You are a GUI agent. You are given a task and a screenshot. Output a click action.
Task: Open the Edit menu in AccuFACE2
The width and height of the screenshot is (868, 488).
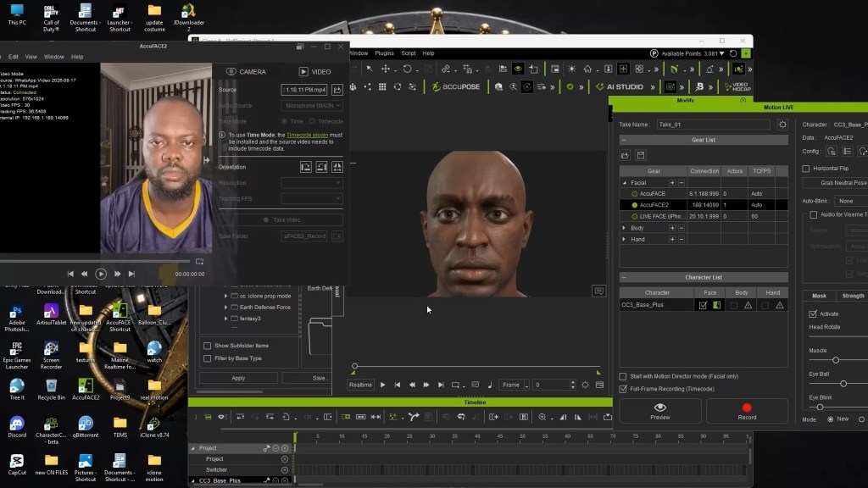pos(14,57)
